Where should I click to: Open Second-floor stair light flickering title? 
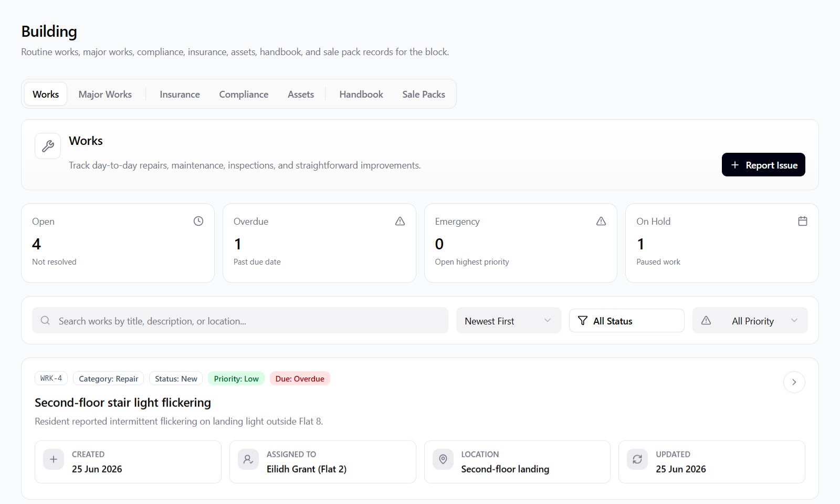pyautogui.click(x=123, y=403)
